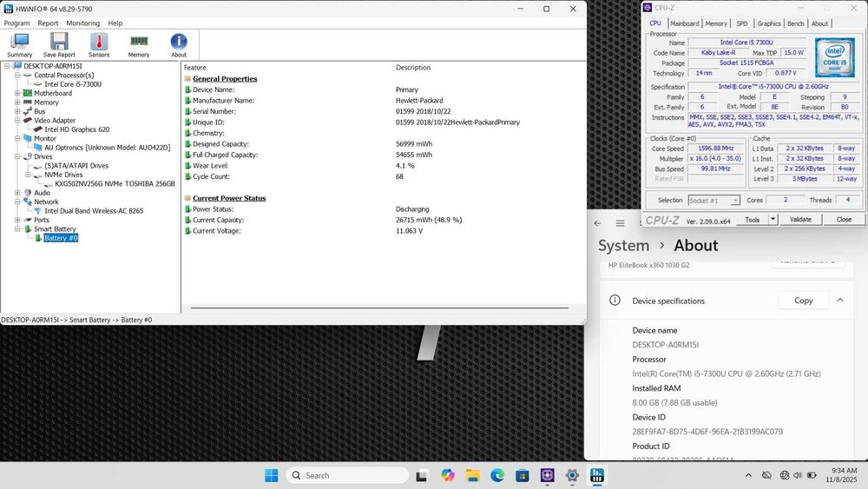Click the Validate button in CPU-Z

point(800,219)
